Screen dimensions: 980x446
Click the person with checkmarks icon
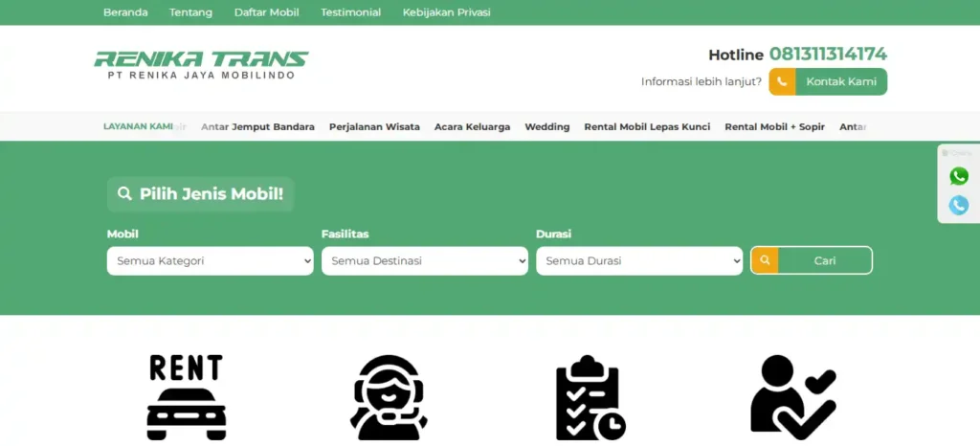point(793,398)
